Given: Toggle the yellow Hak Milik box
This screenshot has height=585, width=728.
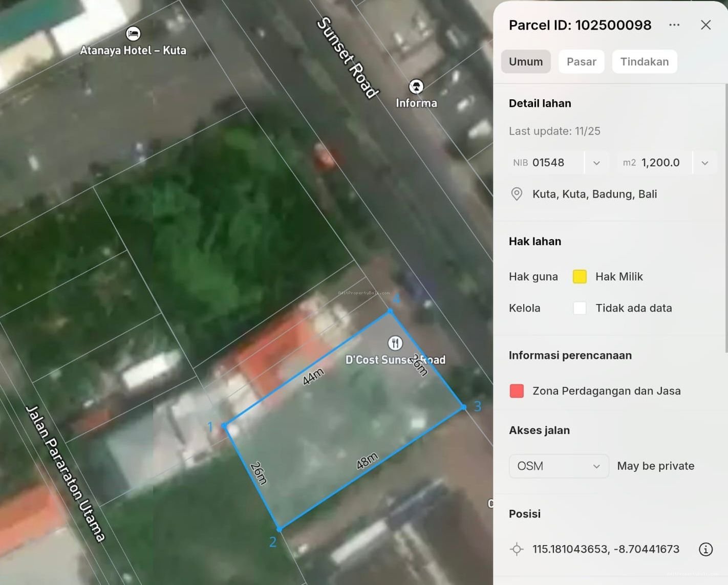Looking at the screenshot, I should point(580,276).
